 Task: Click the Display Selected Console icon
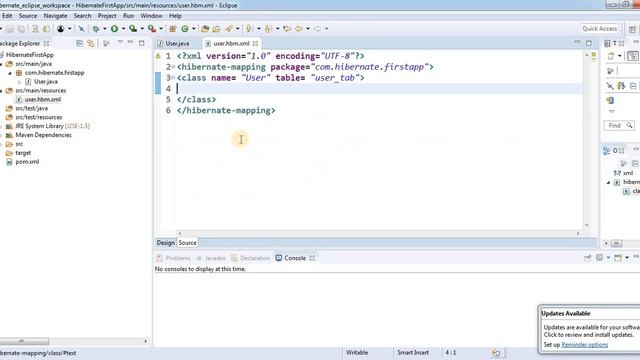point(599,258)
